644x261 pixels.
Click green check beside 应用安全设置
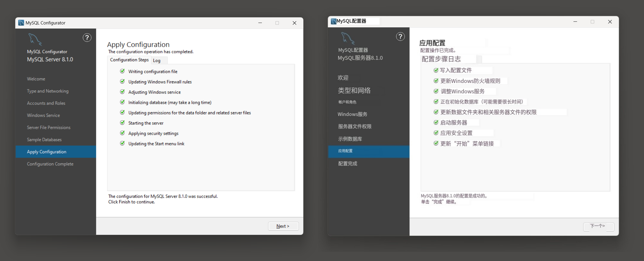coord(436,133)
